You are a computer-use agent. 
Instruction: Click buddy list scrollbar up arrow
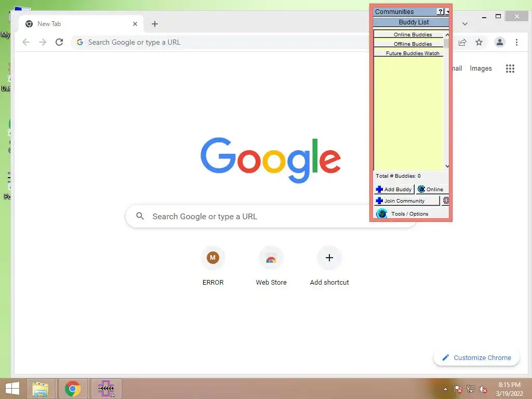coord(447,35)
